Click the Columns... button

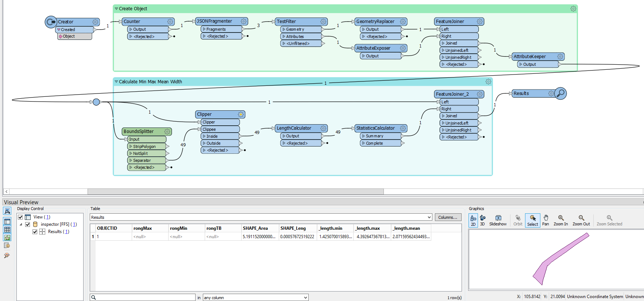click(448, 217)
